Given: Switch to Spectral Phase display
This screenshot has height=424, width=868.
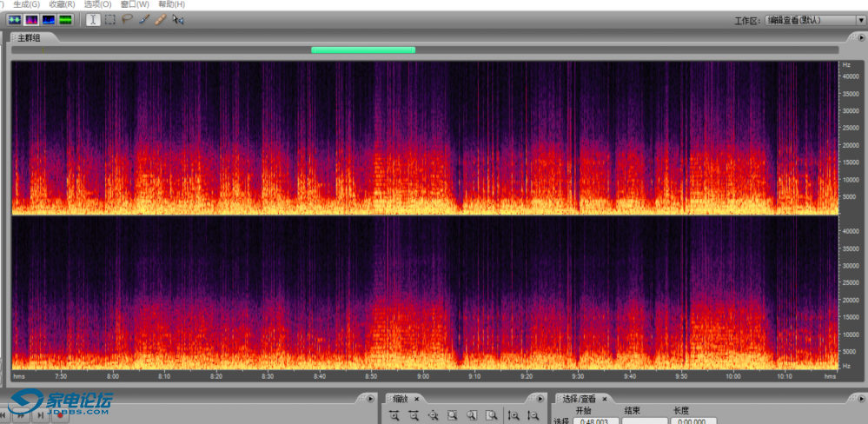Looking at the screenshot, I should point(64,19).
